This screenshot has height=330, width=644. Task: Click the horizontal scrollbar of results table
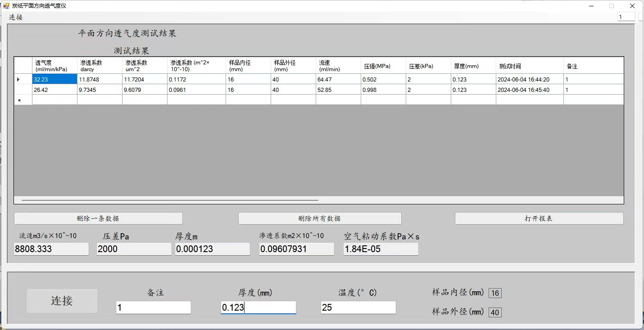[170, 200]
